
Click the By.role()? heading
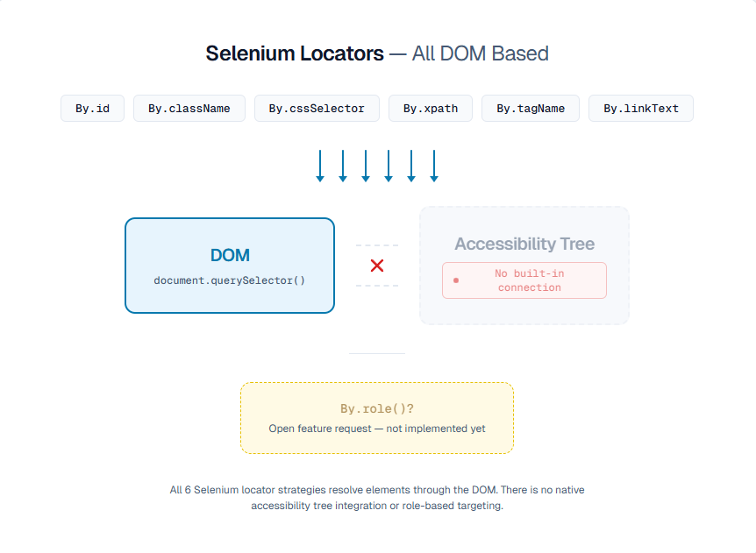pyautogui.click(x=377, y=408)
